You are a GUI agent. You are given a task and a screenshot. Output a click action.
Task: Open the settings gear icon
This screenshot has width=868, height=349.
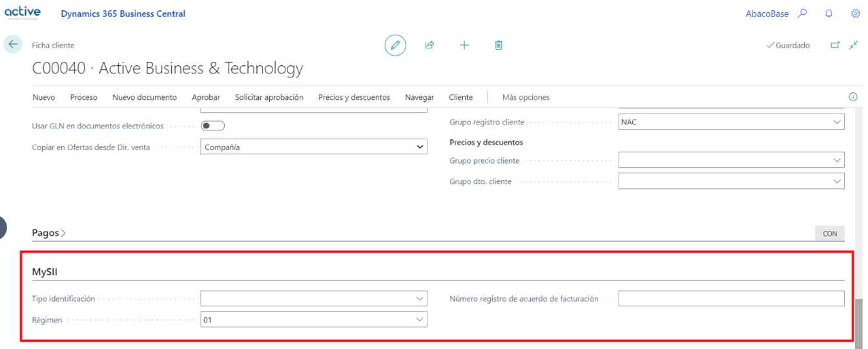point(856,14)
